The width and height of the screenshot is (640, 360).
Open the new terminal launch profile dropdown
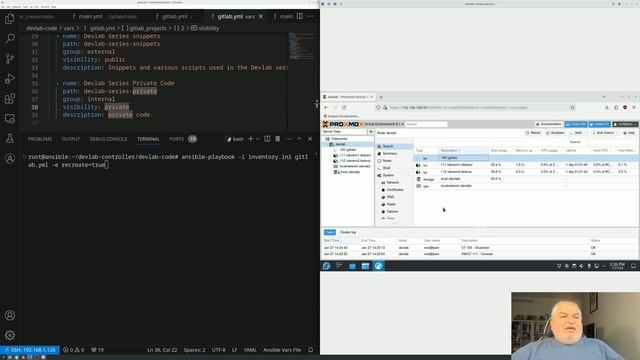coord(258,139)
